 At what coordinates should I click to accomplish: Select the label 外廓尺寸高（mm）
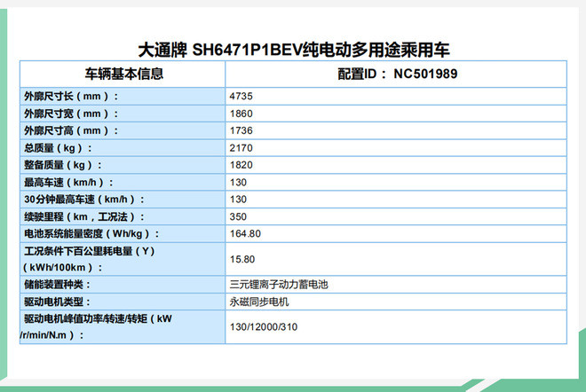pyautogui.click(x=71, y=130)
